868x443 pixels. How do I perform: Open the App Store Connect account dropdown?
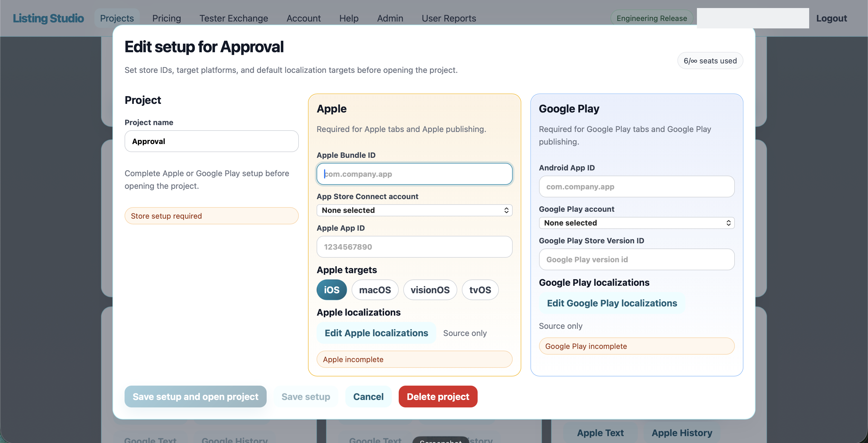(414, 210)
